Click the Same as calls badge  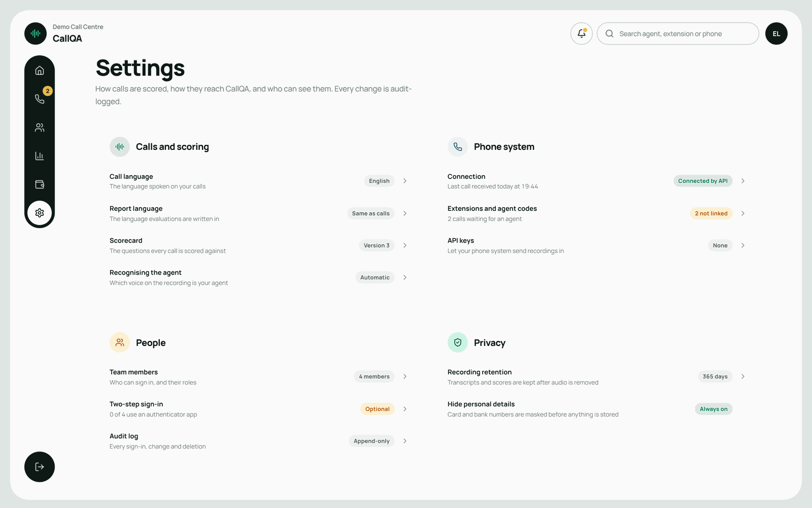[x=371, y=213]
